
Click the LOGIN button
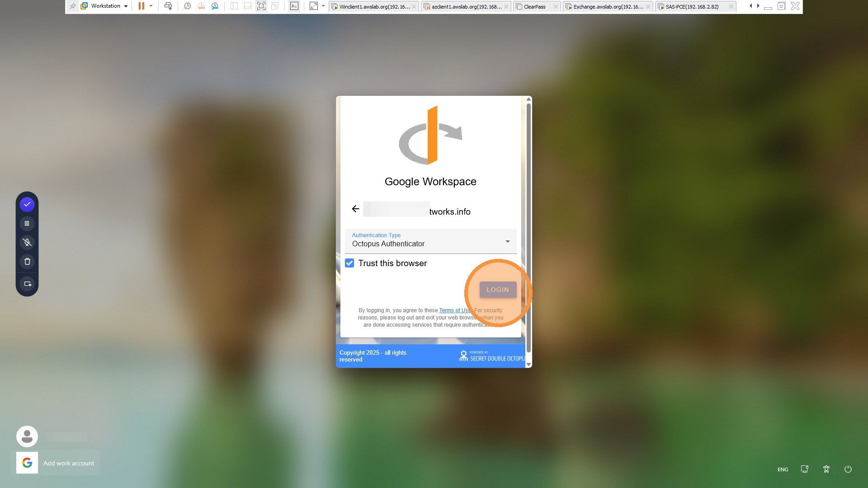498,290
